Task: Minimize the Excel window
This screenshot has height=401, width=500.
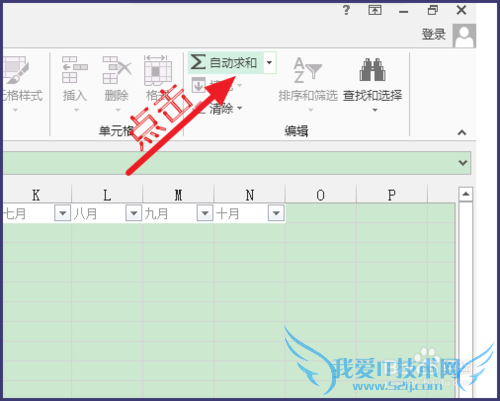Action: pos(404,11)
